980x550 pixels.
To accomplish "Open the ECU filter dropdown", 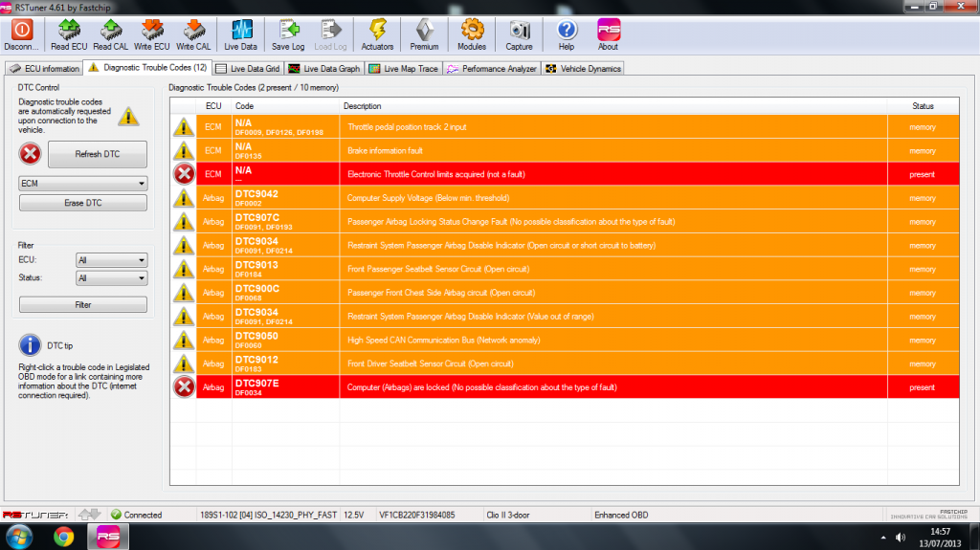I will tap(111, 260).
